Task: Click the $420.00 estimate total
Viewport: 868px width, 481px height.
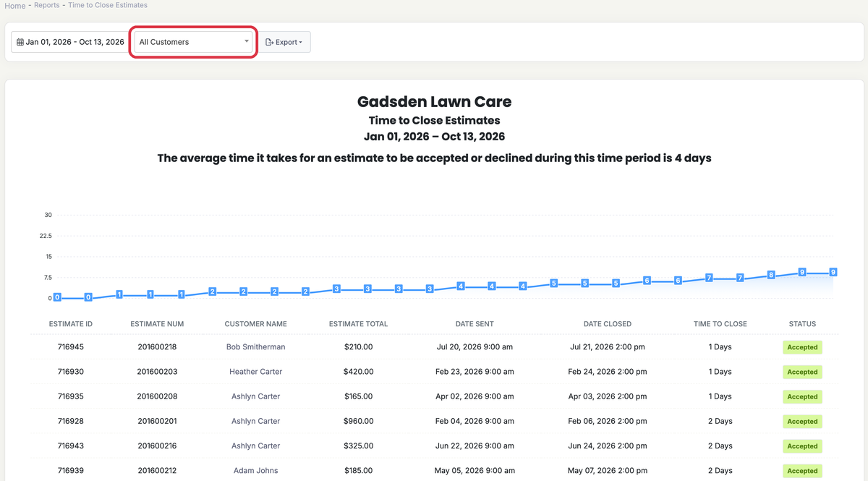Action: (358, 372)
